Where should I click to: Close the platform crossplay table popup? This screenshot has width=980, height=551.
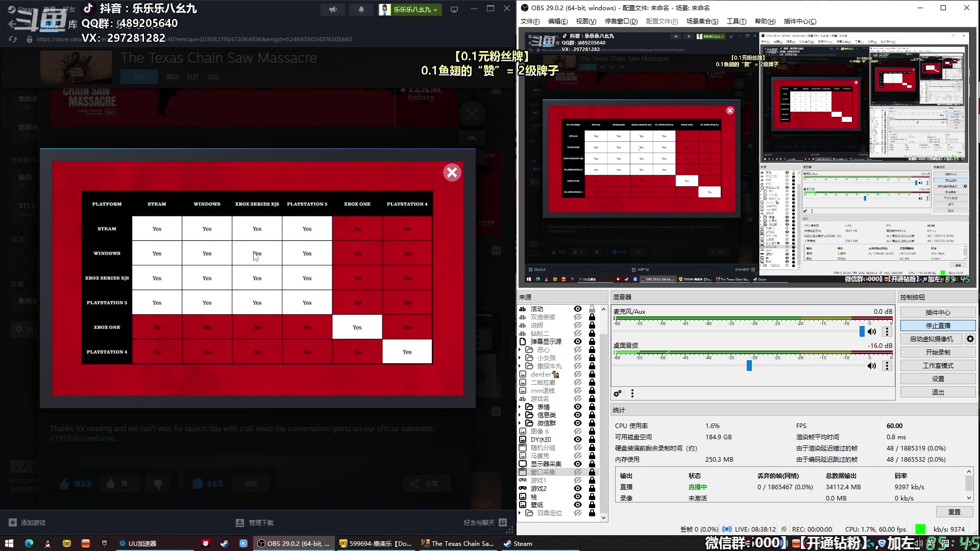[452, 173]
